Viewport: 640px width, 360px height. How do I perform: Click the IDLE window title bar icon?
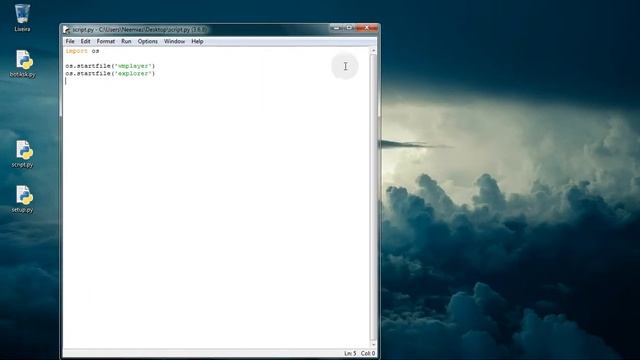click(x=67, y=29)
